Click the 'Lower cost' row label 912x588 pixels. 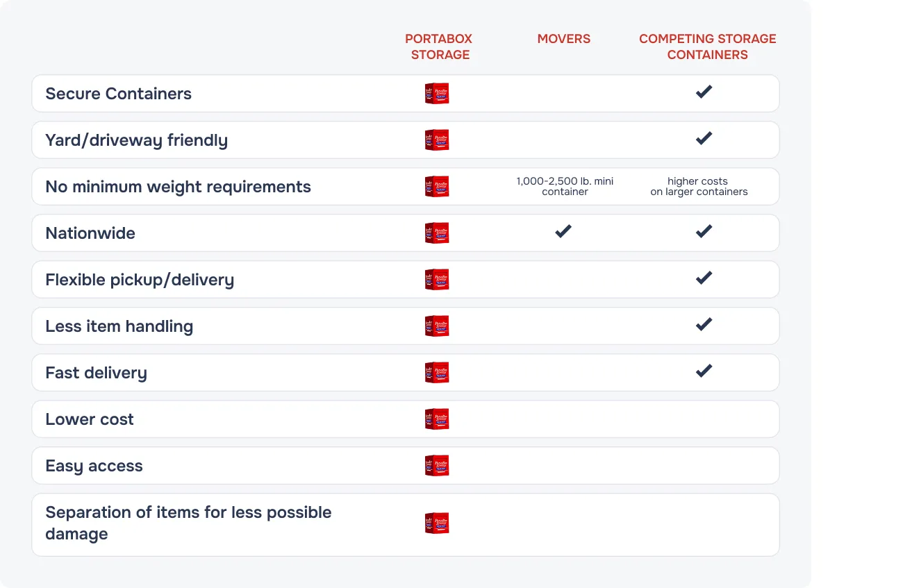pyautogui.click(x=90, y=419)
